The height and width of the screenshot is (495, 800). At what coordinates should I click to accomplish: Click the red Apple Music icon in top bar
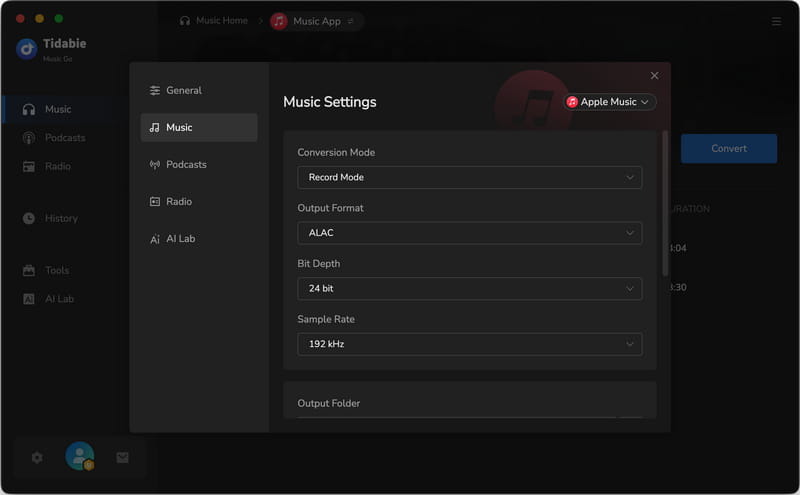[x=279, y=21]
